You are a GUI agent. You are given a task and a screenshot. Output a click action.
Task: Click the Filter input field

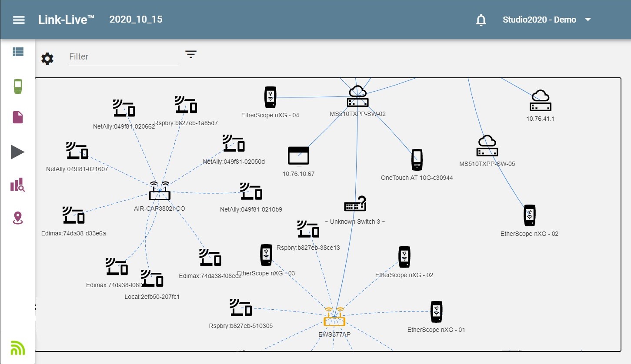click(124, 57)
